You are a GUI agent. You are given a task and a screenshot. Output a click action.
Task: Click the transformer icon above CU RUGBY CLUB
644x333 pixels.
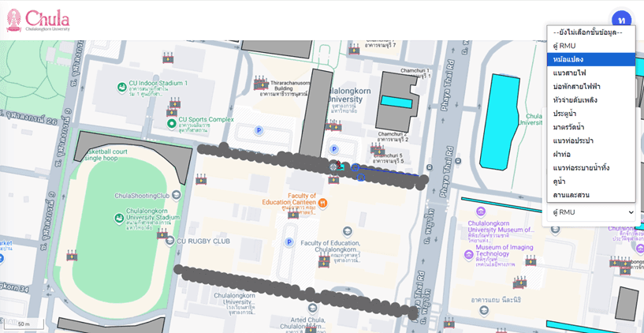[x=162, y=234]
